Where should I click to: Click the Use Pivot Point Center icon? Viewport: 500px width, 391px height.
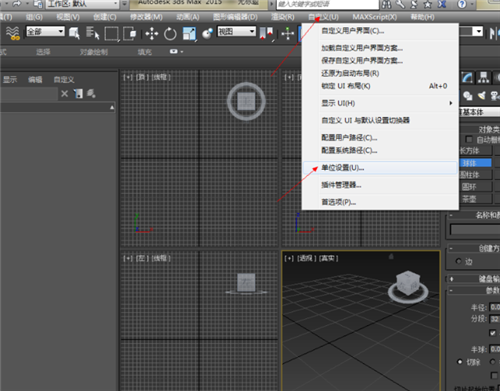(x=266, y=34)
